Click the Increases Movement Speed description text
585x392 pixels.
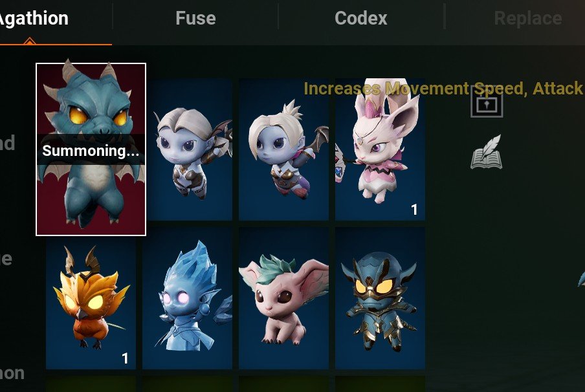(444, 89)
